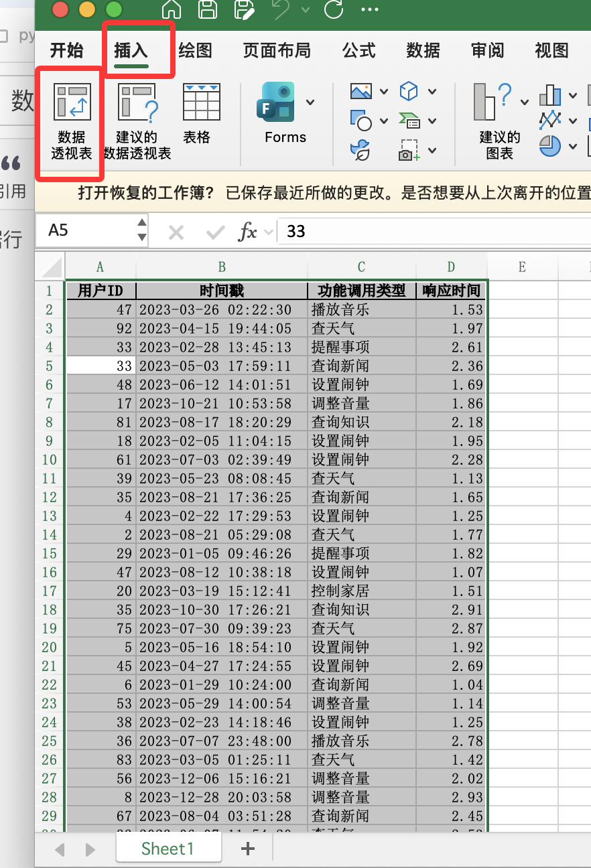Screen dimensions: 591x868
Task: Click the cancel X in formula bar
Action: (176, 232)
